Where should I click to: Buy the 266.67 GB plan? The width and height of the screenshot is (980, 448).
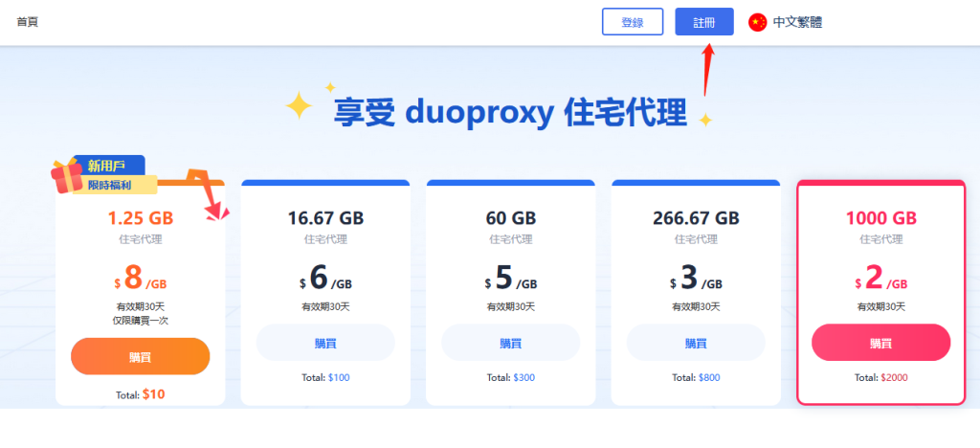(x=696, y=343)
